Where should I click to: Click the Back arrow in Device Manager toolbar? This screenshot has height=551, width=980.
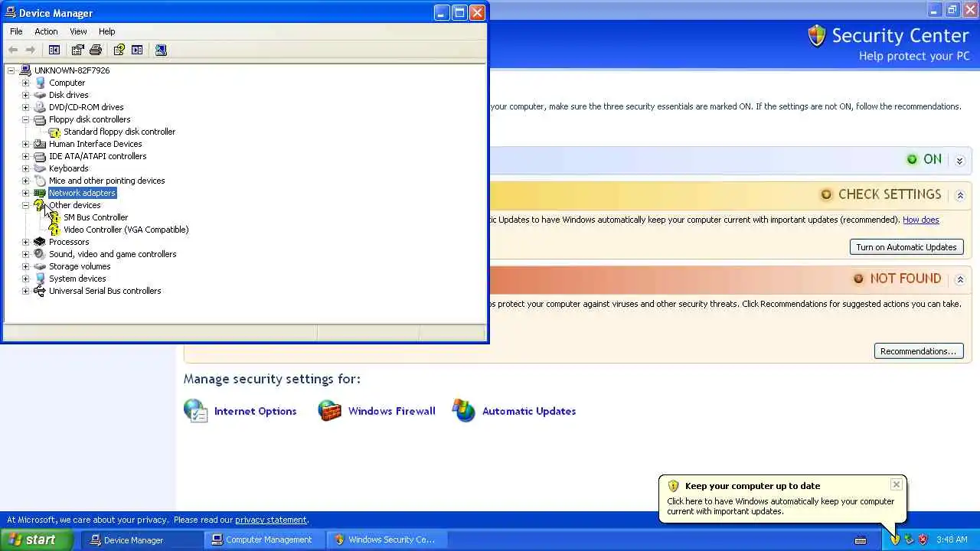[x=13, y=50]
